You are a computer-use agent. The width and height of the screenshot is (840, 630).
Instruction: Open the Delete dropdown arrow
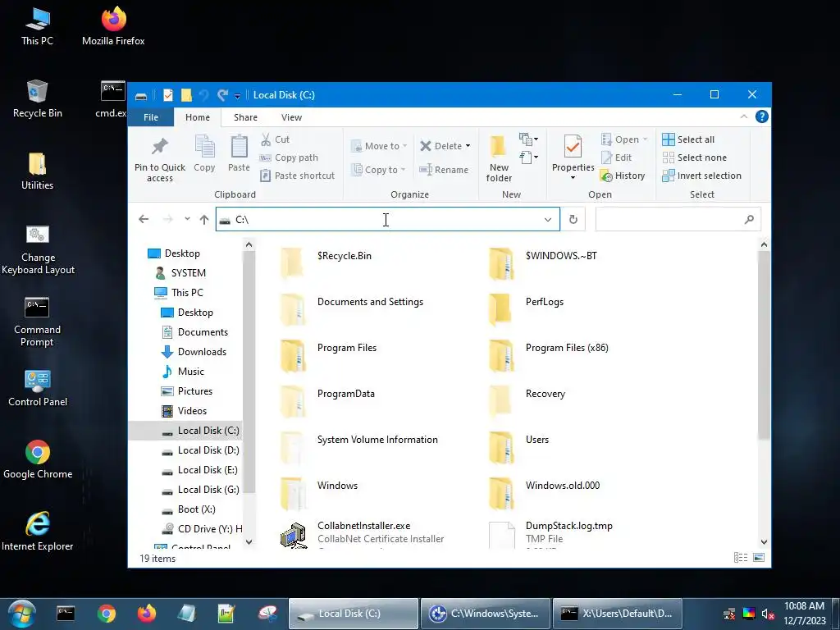[x=468, y=146]
